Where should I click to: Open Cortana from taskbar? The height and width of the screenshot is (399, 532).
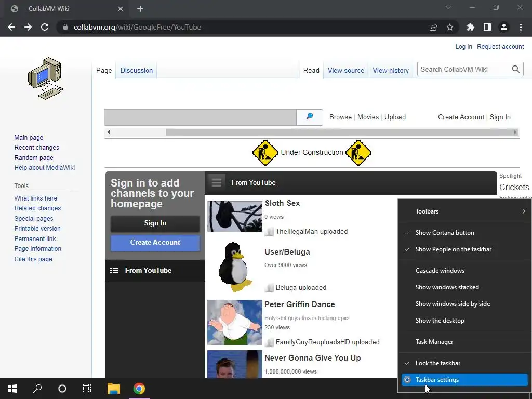point(62,389)
